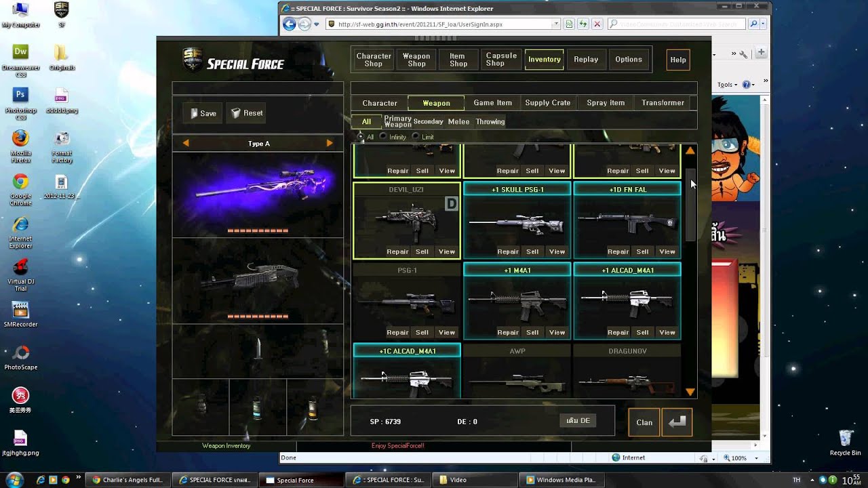Click the back arrow beside Clan

pyautogui.click(x=677, y=422)
